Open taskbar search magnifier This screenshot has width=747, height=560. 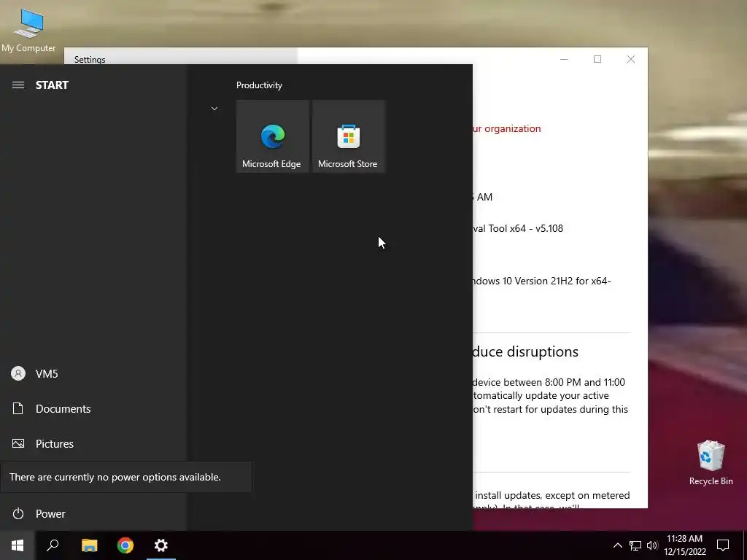click(x=53, y=545)
